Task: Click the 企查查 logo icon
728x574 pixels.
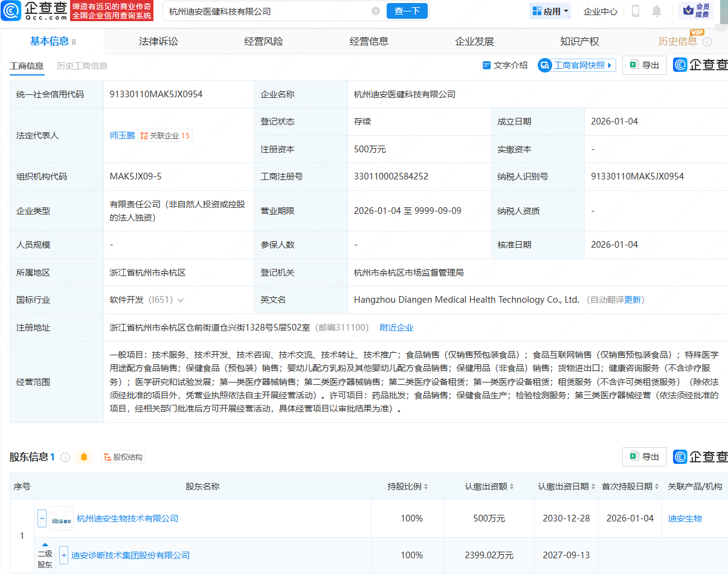Action: [12, 11]
